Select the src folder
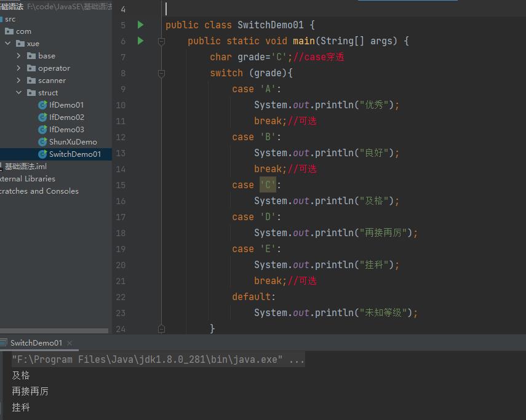Screen dimensions: 526x420 (10, 19)
